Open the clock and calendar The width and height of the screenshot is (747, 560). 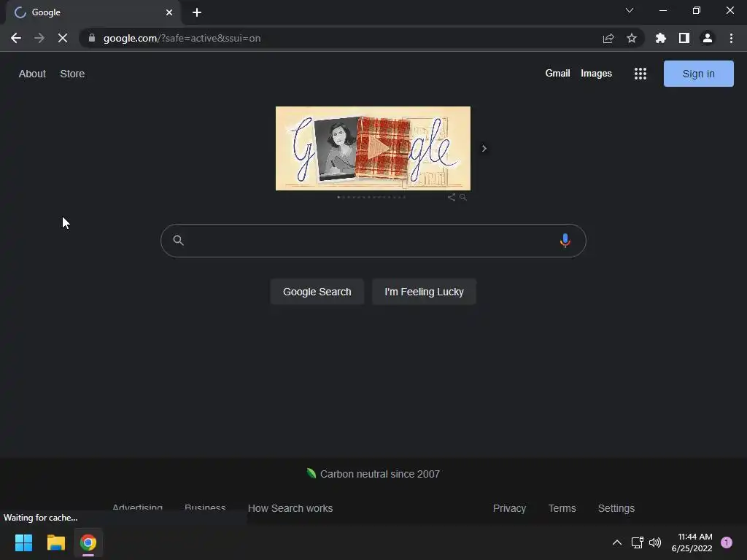pos(692,542)
